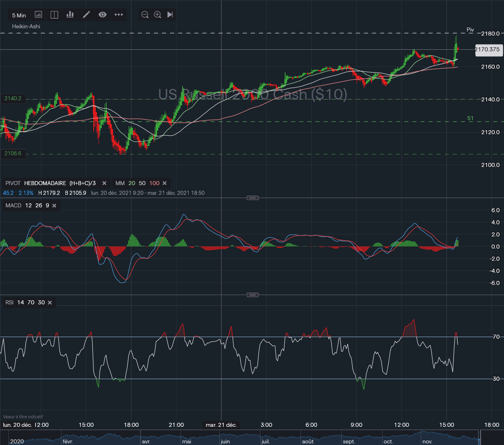
Task: Click the nov. month in navigator strip
Action: [427, 441]
